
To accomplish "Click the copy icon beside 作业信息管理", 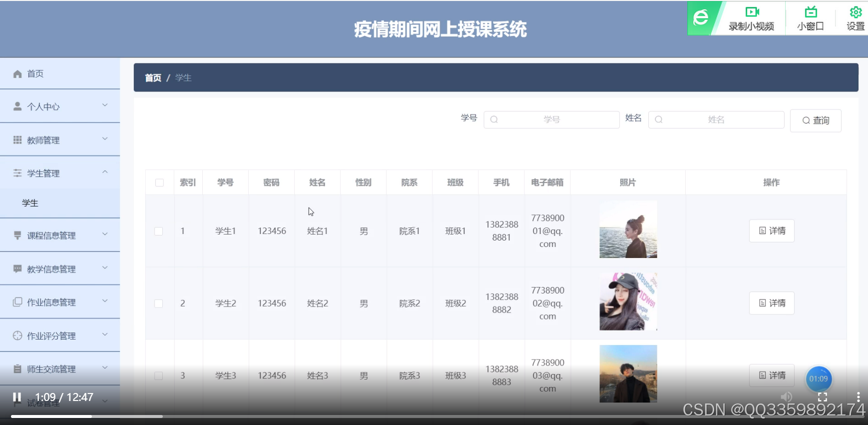I will pos(17,302).
